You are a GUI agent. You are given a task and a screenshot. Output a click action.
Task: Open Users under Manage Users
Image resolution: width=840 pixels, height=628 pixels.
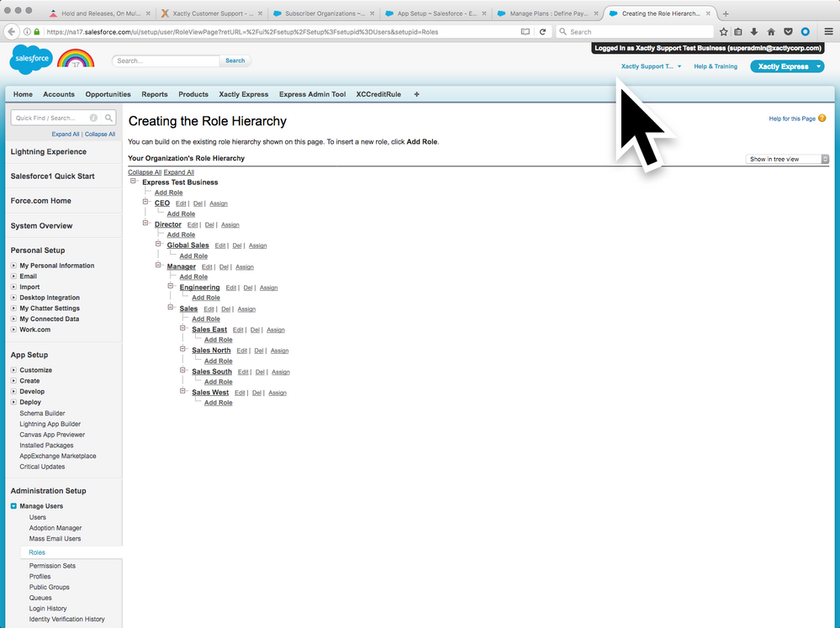(38, 518)
